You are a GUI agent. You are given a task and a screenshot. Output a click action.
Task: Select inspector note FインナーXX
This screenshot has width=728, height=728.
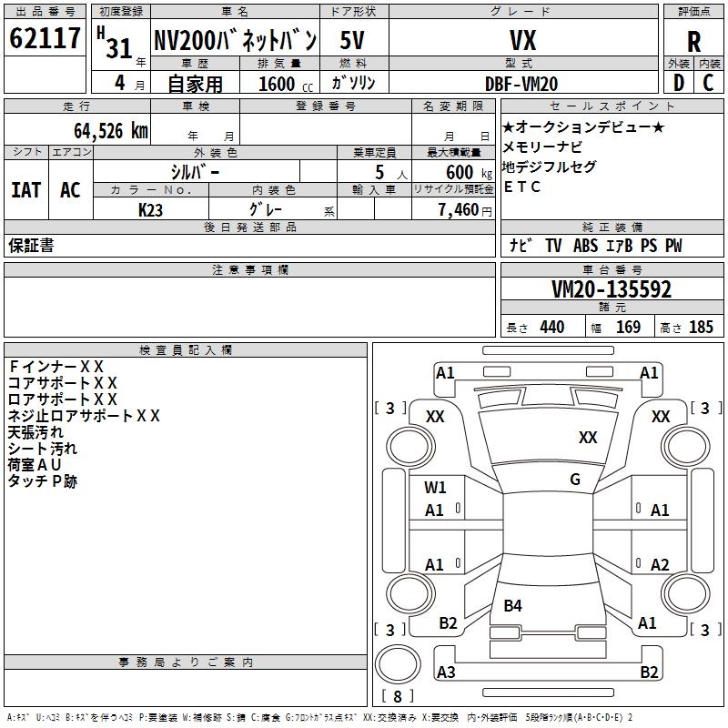[x=56, y=367]
